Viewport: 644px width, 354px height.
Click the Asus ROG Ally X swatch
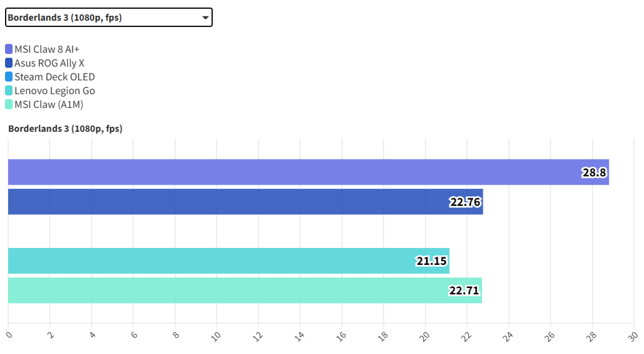point(9,63)
